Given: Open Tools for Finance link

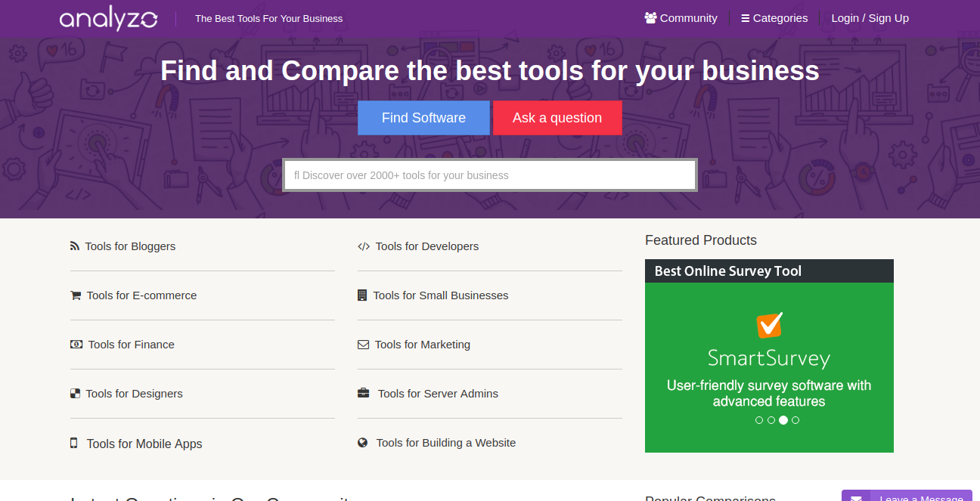Looking at the screenshot, I should pos(132,345).
